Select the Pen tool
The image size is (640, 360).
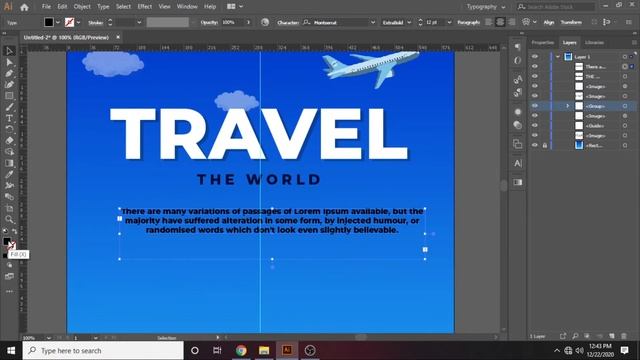[9, 73]
